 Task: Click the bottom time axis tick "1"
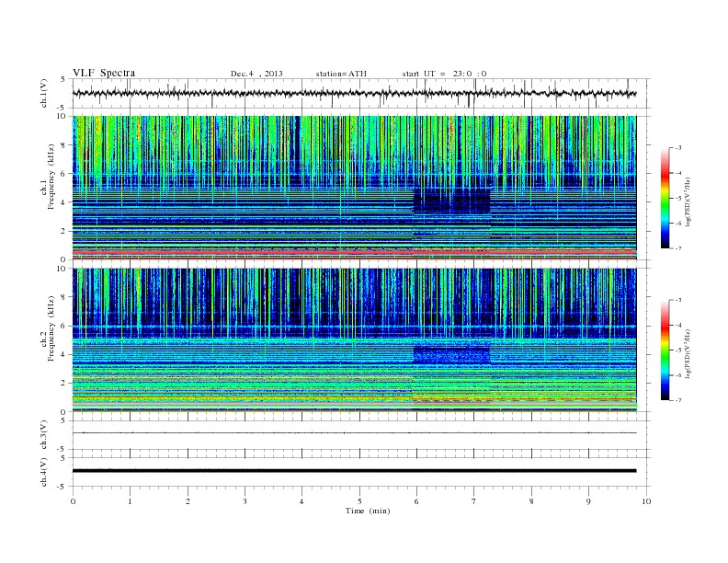click(130, 501)
